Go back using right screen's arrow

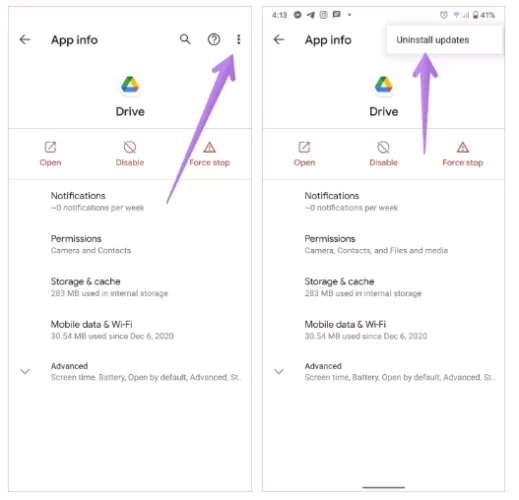click(x=279, y=40)
